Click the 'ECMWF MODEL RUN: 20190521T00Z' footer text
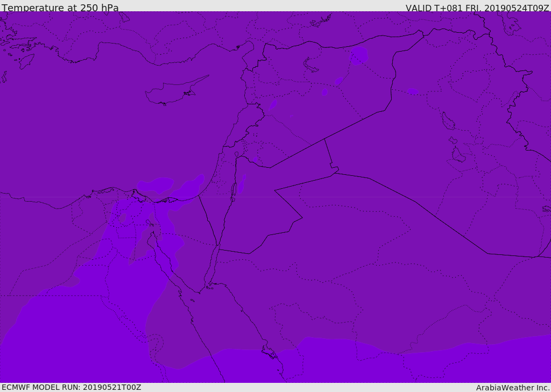 click(x=72, y=387)
